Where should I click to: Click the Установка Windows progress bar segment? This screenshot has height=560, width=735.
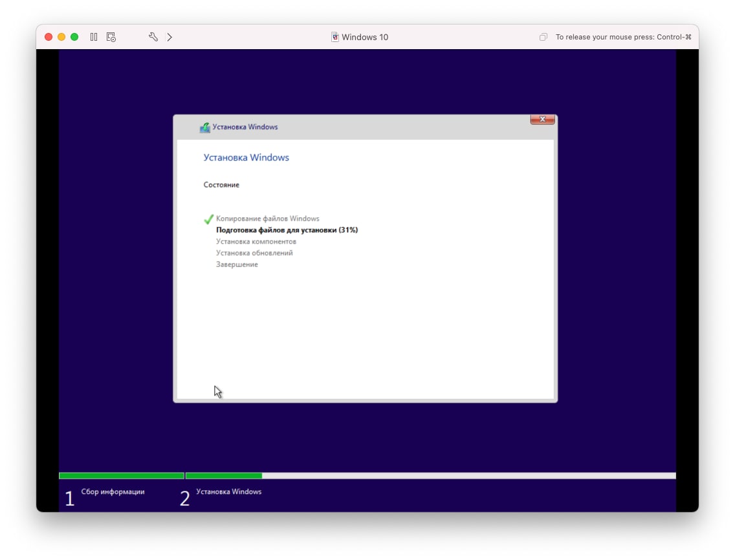(431, 476)
